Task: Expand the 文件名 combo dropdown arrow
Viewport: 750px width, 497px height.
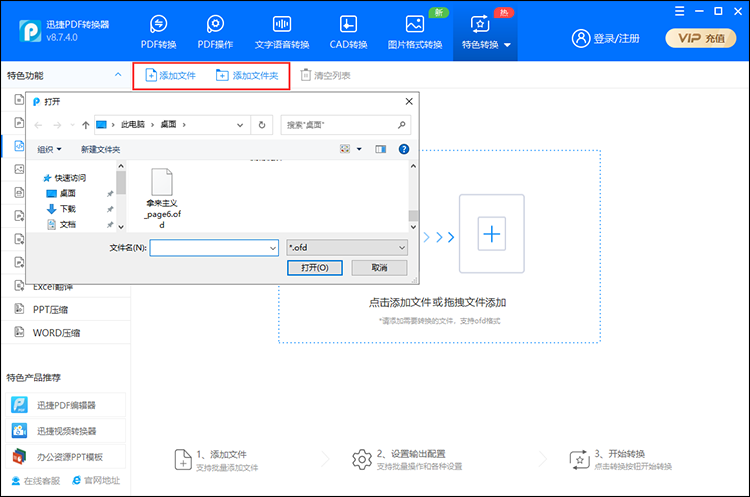Action: pos(273,248)
